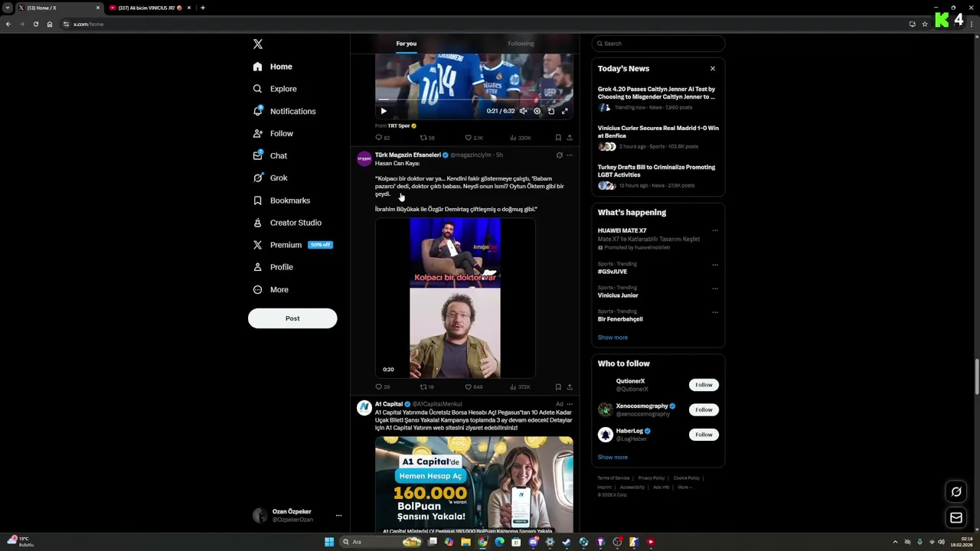
Task: Reload the page in the browser
Action: tap(35, 24)
